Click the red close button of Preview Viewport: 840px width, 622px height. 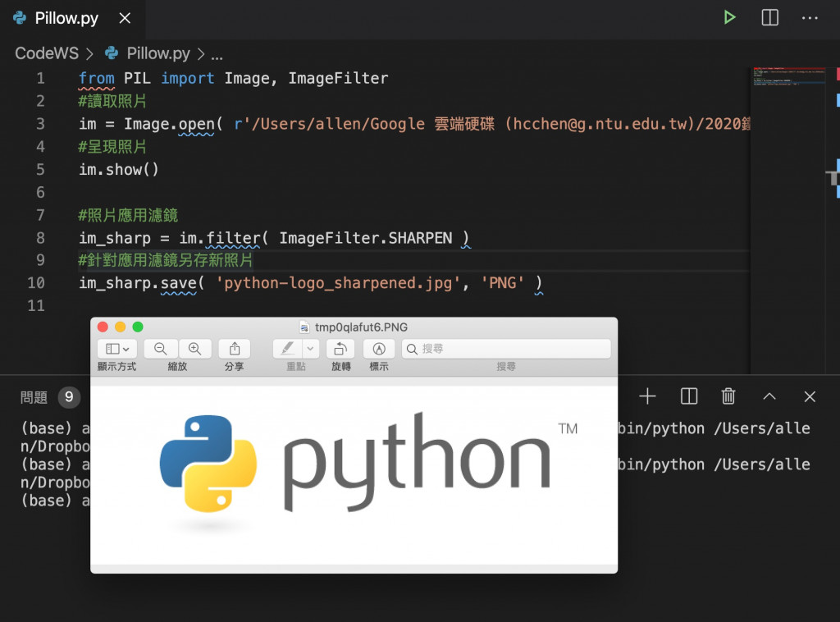pos(103,327)
